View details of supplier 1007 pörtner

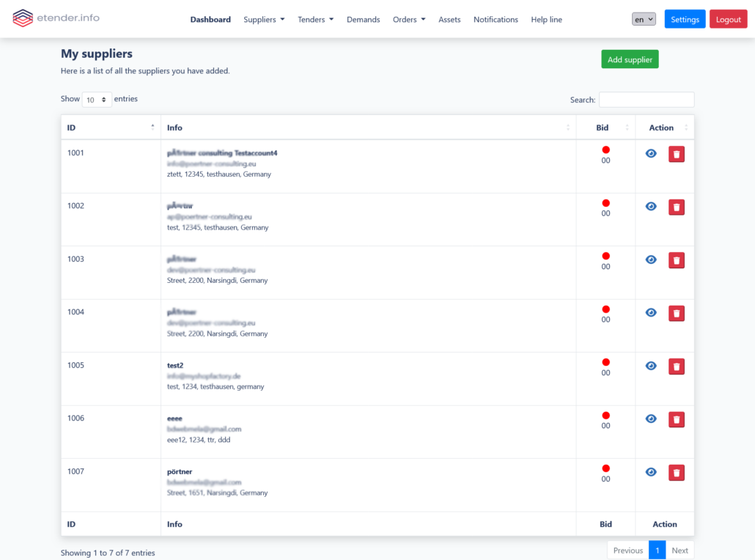651,472
